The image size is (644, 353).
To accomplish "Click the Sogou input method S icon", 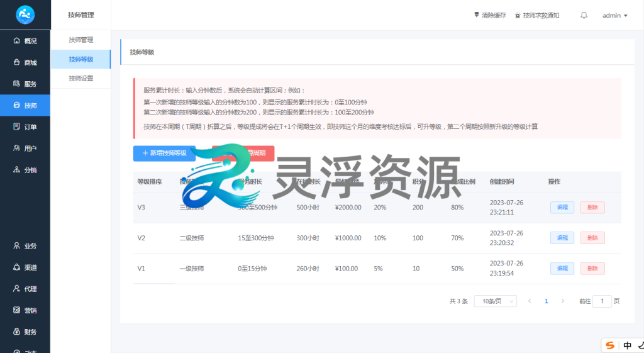I will (610, 345).
